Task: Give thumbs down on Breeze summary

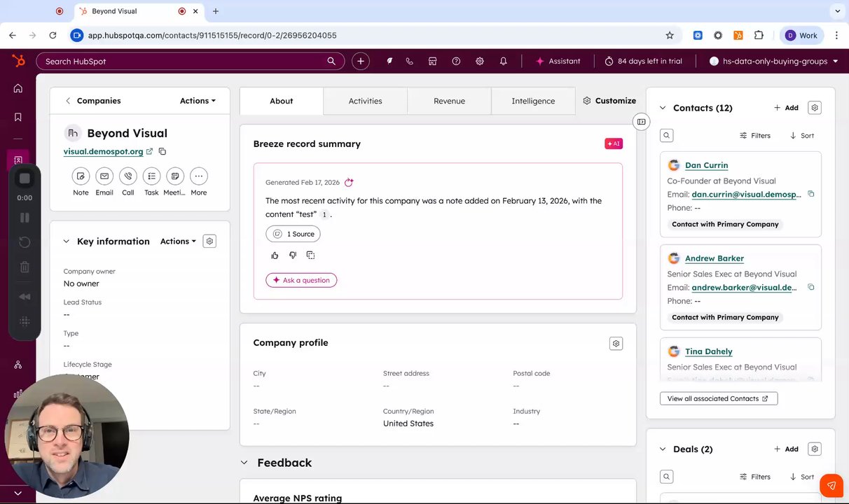Action: [x=293, y=255]
